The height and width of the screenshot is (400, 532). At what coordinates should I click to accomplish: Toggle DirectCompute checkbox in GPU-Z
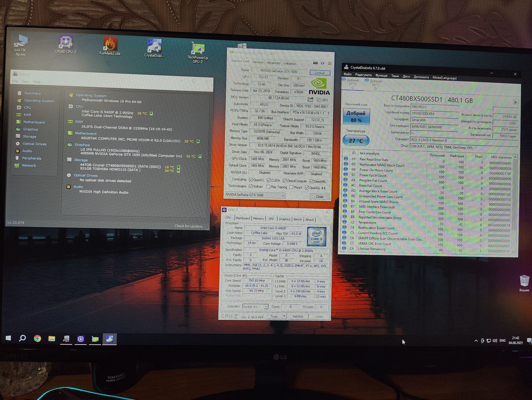coord(285,181)
